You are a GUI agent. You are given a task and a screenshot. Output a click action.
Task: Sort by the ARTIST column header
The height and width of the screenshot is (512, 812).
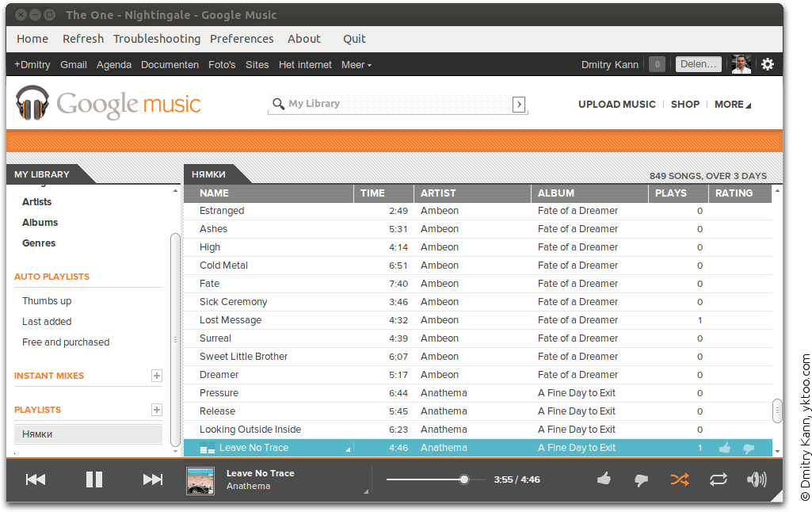[472, 193]
